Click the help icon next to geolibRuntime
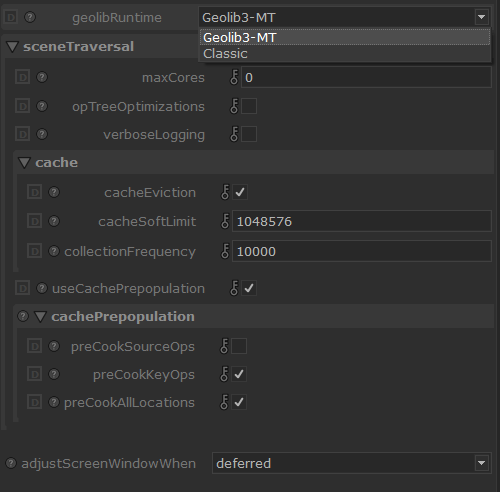 tap(30, 17)
